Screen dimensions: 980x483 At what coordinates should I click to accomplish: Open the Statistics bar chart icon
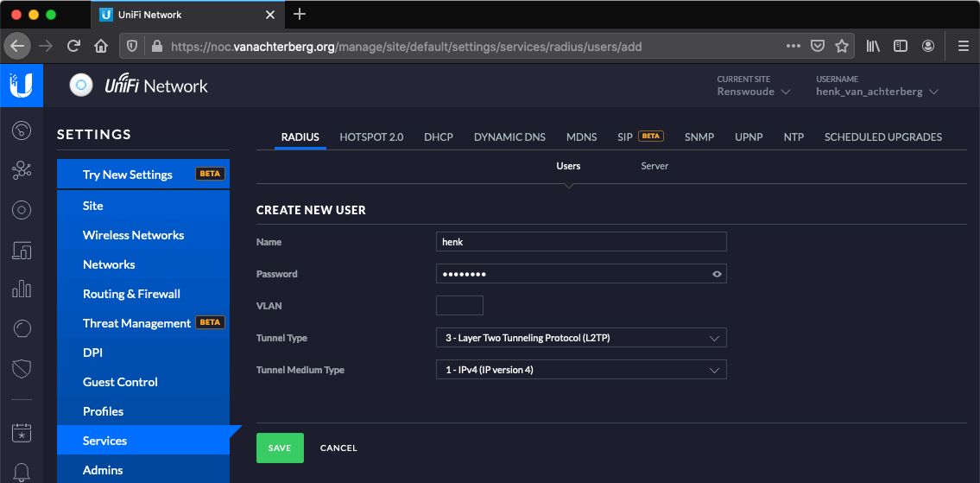click(22, 289)
